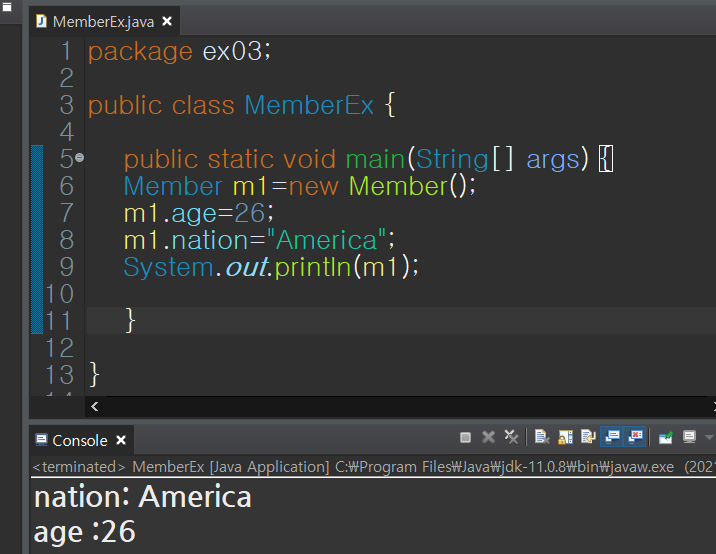The image size is (716, 554).
Task: Toggle Show Console on Standard Error
Action: 635,437
